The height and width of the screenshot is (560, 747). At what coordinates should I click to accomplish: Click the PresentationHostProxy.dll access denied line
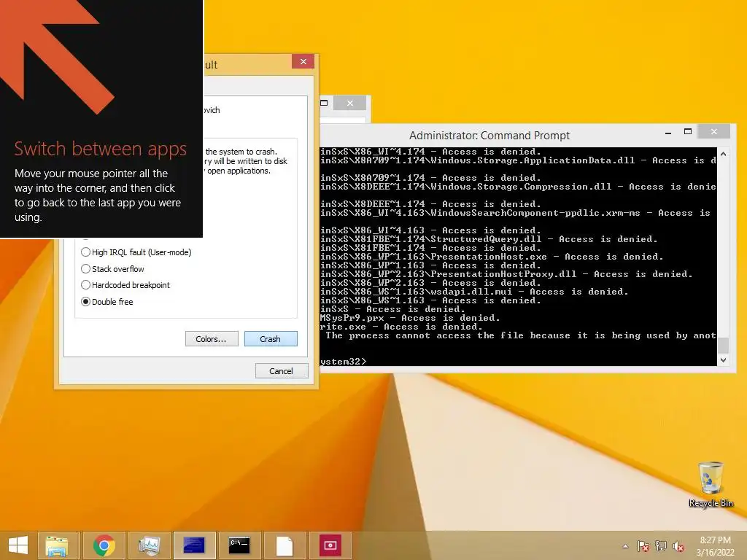506,274
